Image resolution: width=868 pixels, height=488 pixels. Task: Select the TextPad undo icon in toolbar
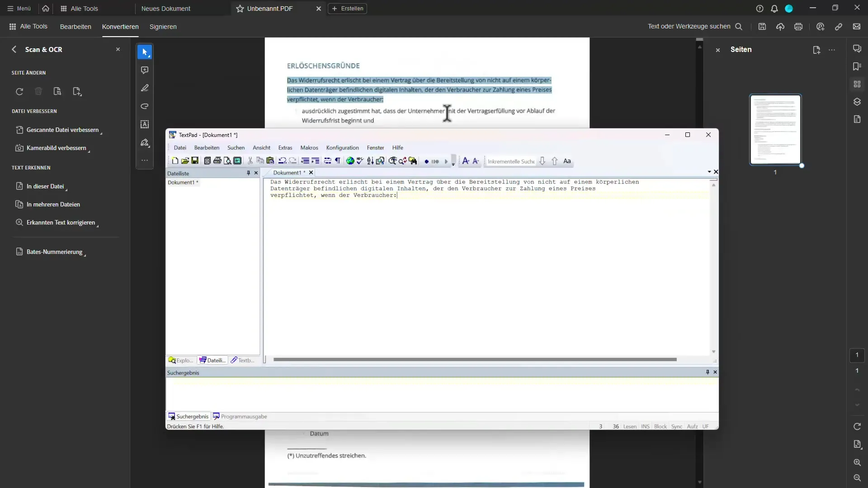[283, 161]
